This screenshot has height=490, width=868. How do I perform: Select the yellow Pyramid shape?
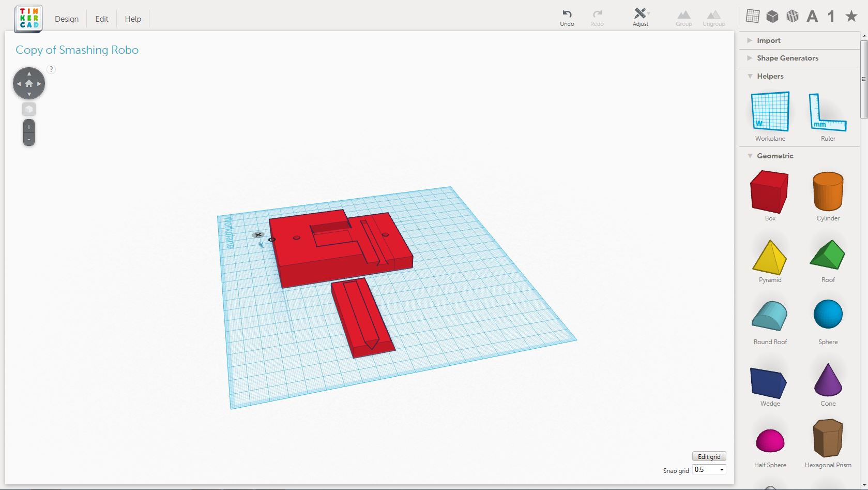(x=769, y=257)
